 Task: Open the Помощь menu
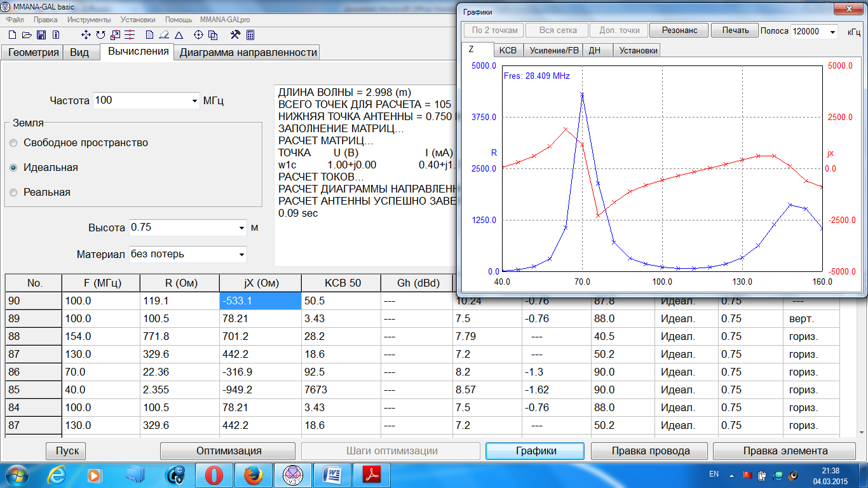179,20
